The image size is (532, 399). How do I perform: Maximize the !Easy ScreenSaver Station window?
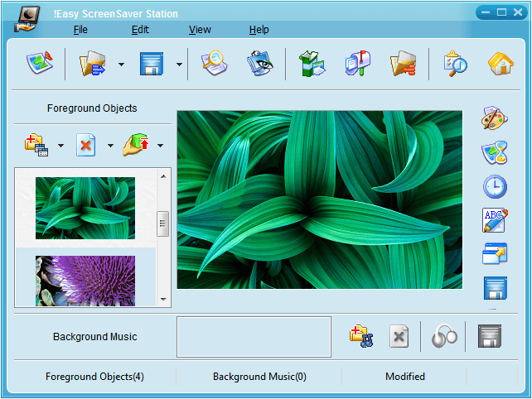(x=501, y=12)
